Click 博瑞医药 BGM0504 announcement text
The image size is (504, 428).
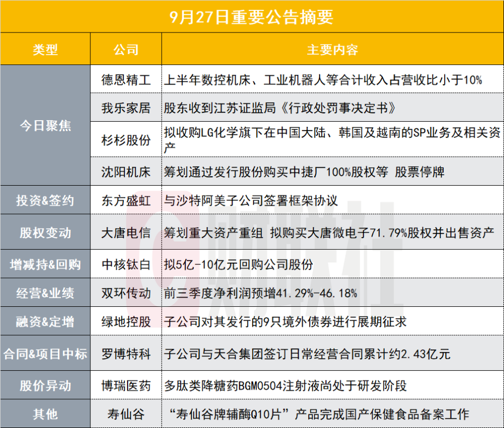click(x=286, y=386)
